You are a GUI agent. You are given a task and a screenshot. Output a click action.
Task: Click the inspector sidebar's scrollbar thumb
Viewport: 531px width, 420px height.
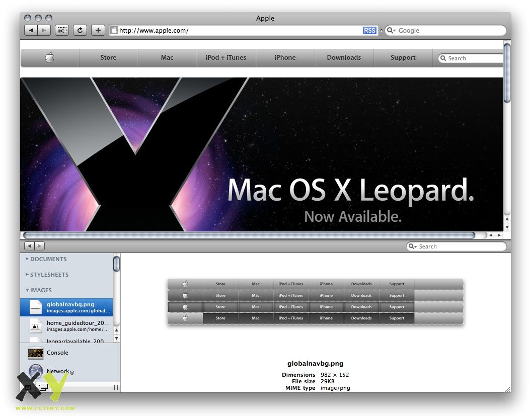tap(116, 264)
